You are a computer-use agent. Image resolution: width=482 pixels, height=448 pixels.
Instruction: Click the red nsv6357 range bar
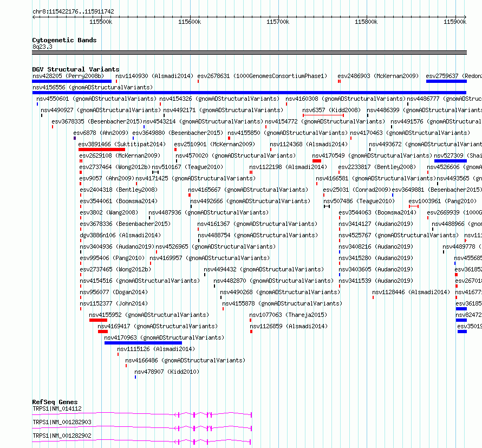pos(323,115)
